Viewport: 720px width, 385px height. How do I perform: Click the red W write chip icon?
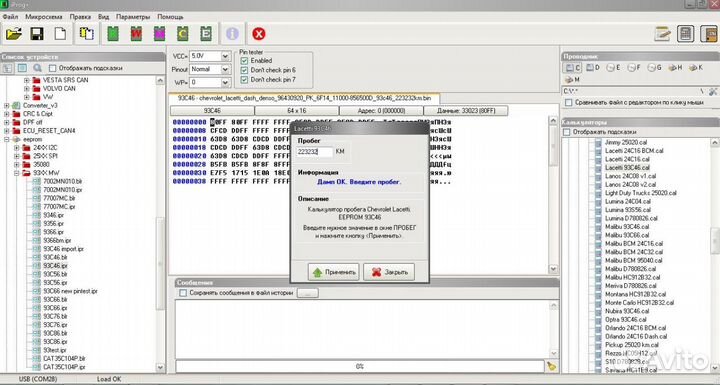136,34
